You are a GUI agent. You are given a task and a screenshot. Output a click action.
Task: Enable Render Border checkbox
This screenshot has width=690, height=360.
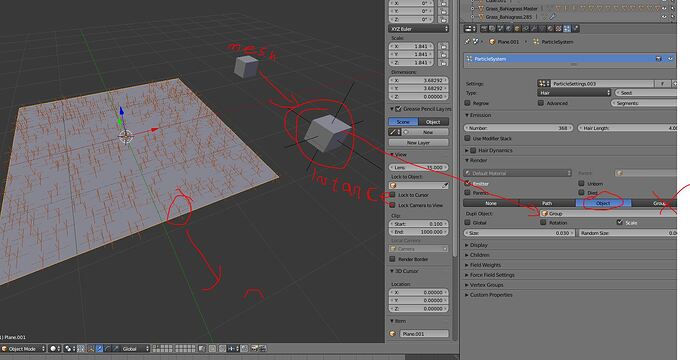pyautogui.click(x=393, y=259)
